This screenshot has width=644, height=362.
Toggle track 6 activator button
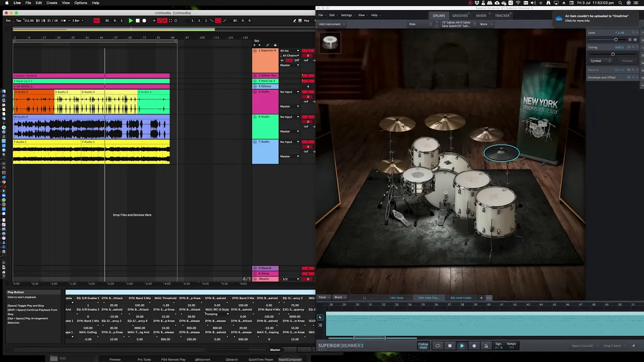[308, 117]
